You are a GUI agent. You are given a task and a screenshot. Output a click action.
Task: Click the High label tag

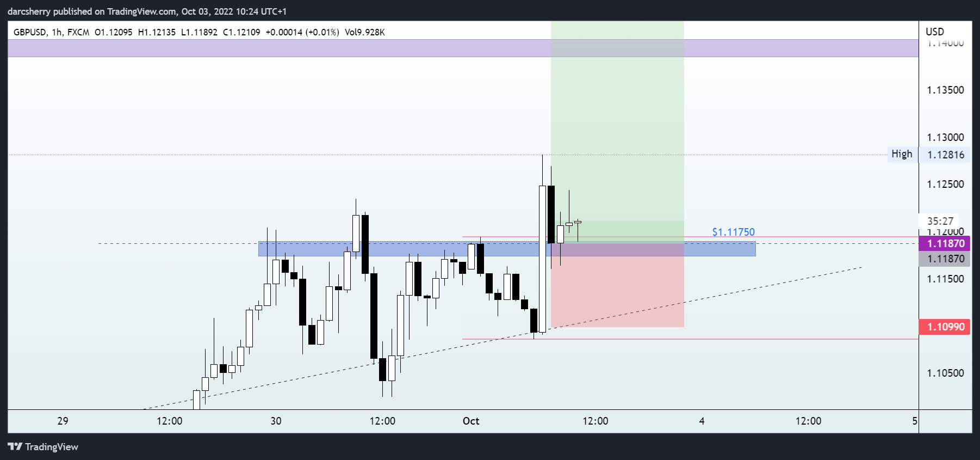902,154
